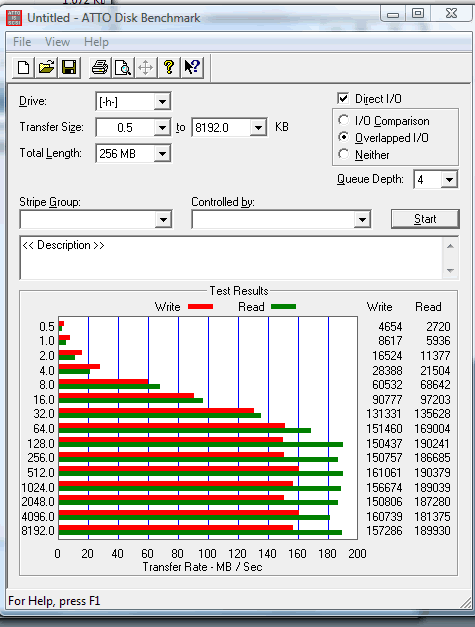Open the Total Length 256 MB dropdown

[x=162, y=154]
